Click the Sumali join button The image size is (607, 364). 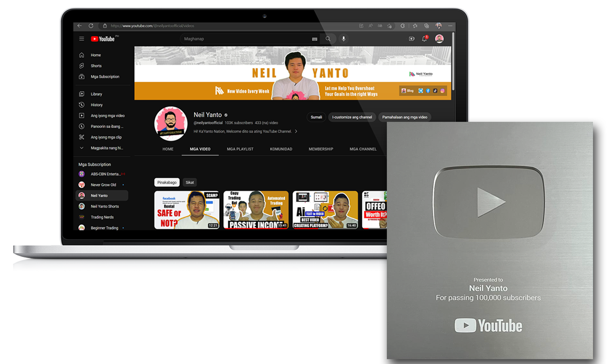(x=316, y=117)
